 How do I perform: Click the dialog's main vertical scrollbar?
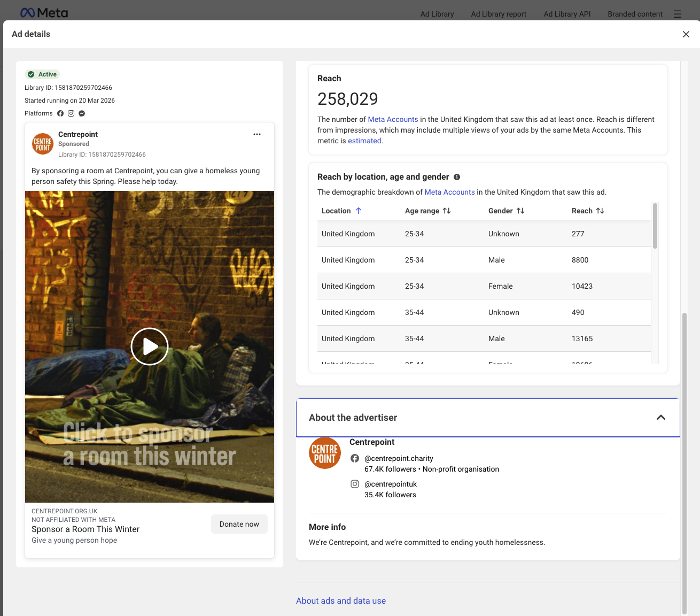point(685,463)
